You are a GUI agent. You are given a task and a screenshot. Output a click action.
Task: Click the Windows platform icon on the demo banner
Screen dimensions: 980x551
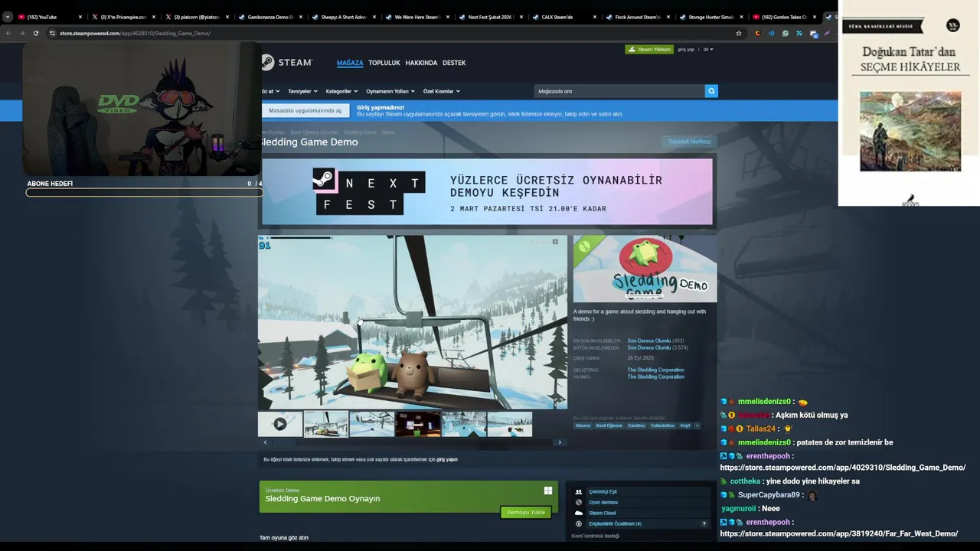tap(548, 491)
